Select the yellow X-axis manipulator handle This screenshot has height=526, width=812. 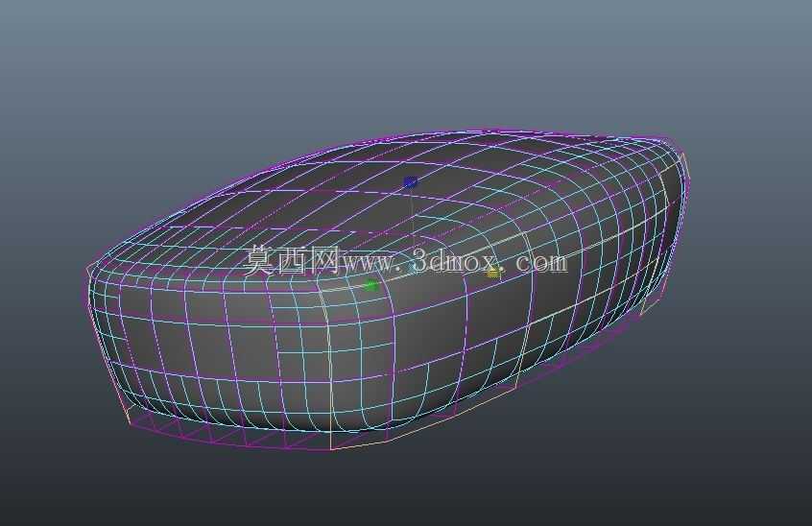pyautogui.click(x=493, y=274)
